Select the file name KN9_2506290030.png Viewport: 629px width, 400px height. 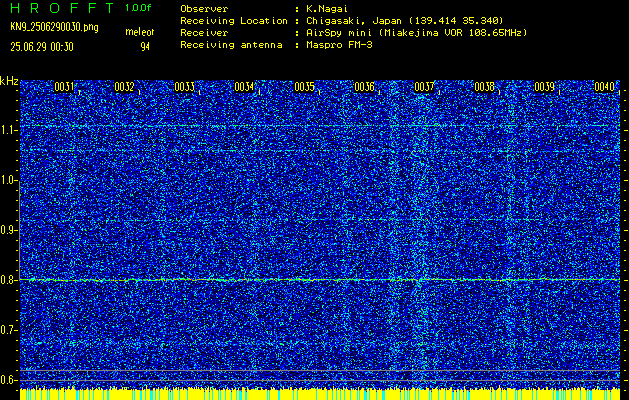[x=54, y=28]
